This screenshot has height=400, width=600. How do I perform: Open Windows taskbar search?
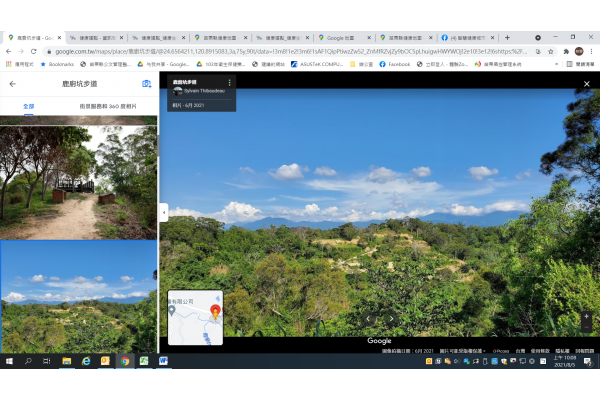point(28,361)
